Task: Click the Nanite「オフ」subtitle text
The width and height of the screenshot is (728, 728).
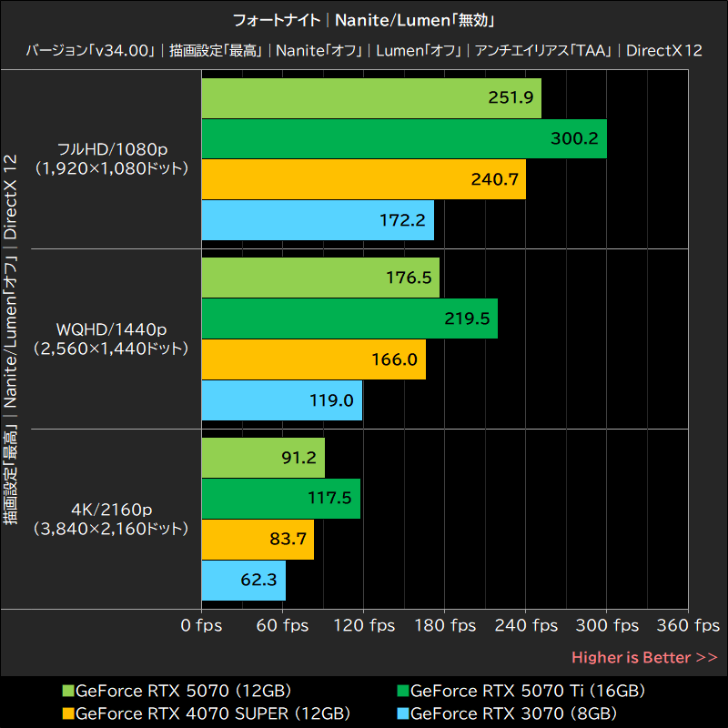Action: (x=319, y=50)
